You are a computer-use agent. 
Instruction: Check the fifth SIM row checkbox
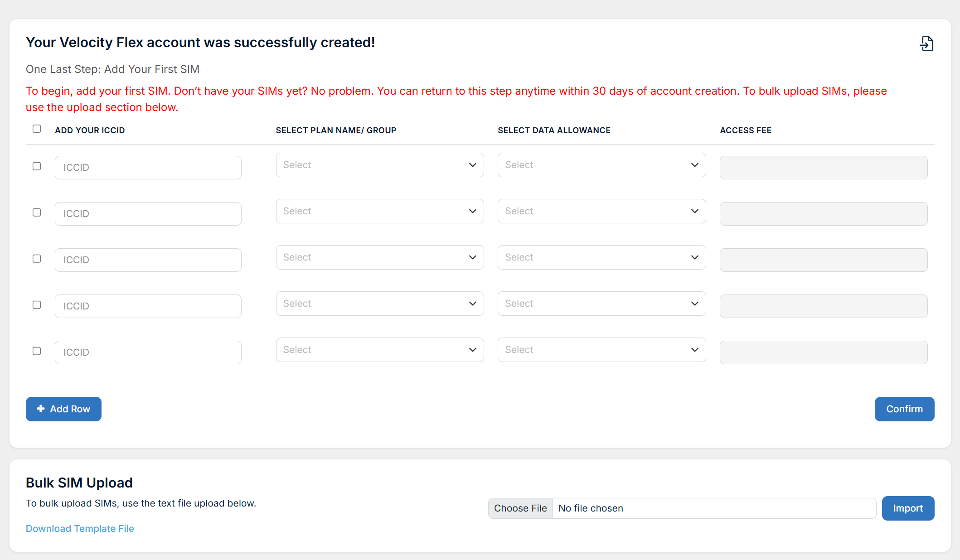coord(37,351)
